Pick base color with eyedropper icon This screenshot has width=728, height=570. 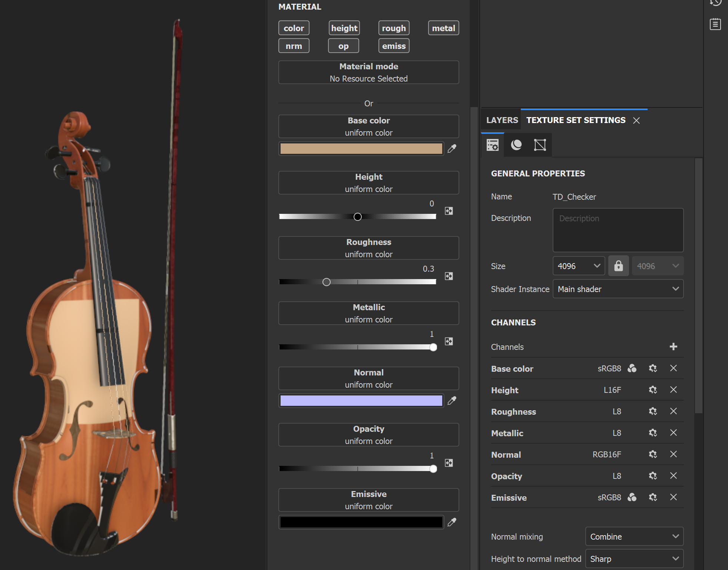pyautogui.click(x=451, y=149)
